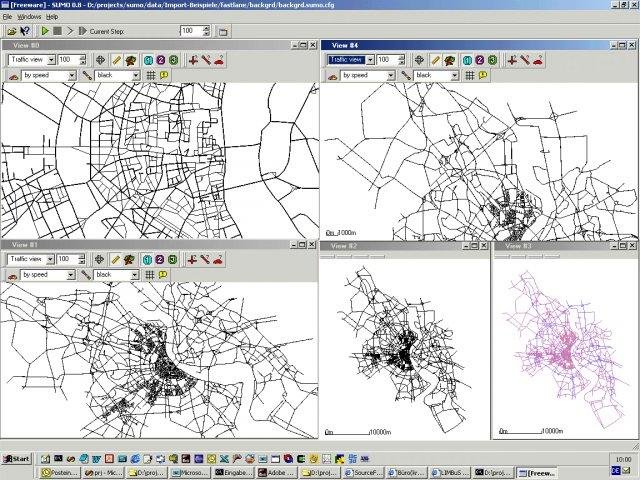This screenshot has height=480, width=640.
Task: Click the open simulation folder icon
Action: point(10,31)
